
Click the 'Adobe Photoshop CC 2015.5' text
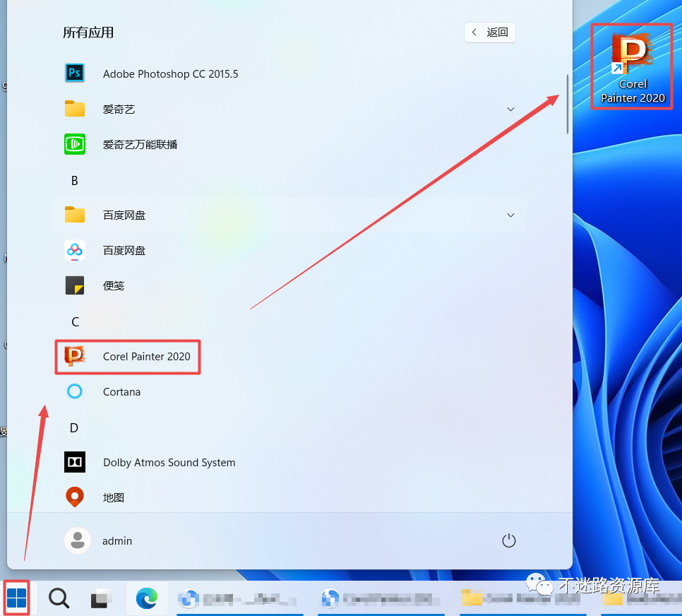point(171,74)
